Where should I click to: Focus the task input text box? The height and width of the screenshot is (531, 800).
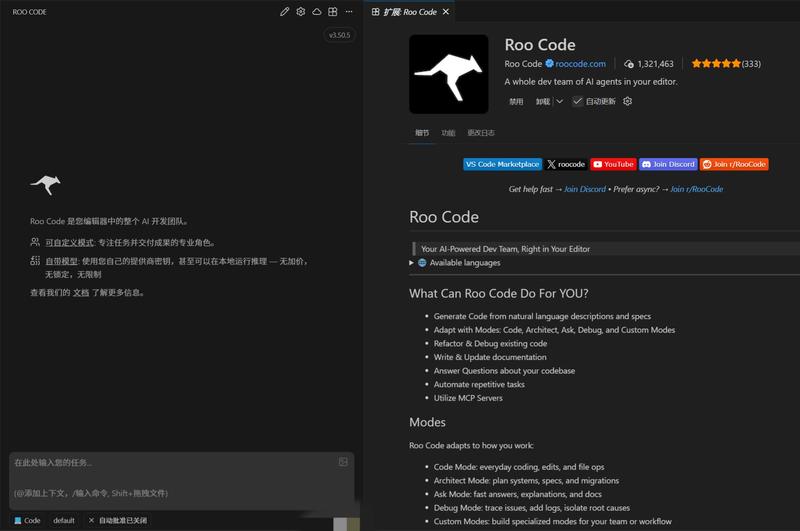coord(182,481)
